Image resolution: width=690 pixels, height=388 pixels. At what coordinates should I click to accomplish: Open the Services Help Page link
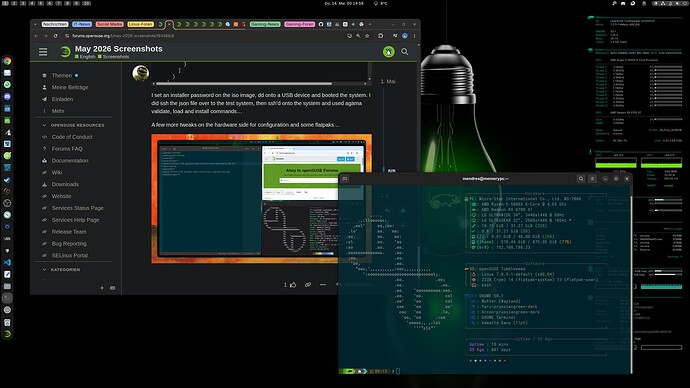click(75, 220)
